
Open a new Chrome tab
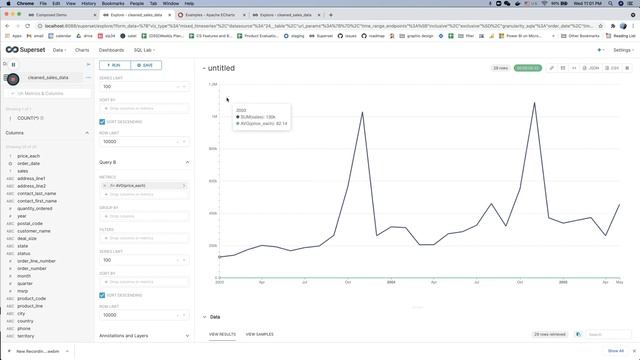tap(331, 15)
